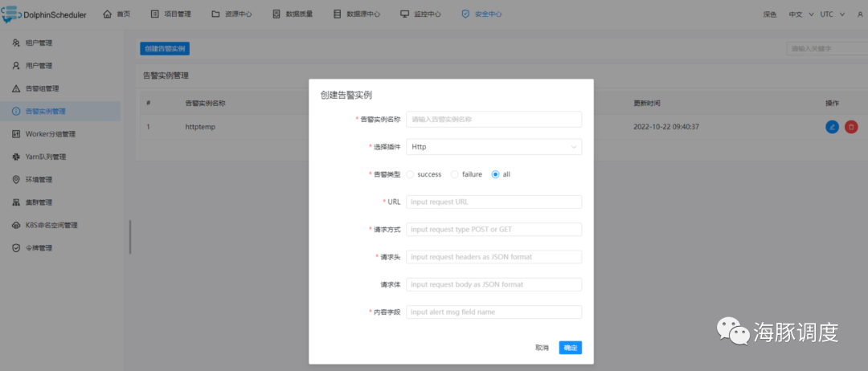Click the 数据源中心 database icon
This screenshot has width=868, height=371.
pyautogui.click(x=337, y=14)
